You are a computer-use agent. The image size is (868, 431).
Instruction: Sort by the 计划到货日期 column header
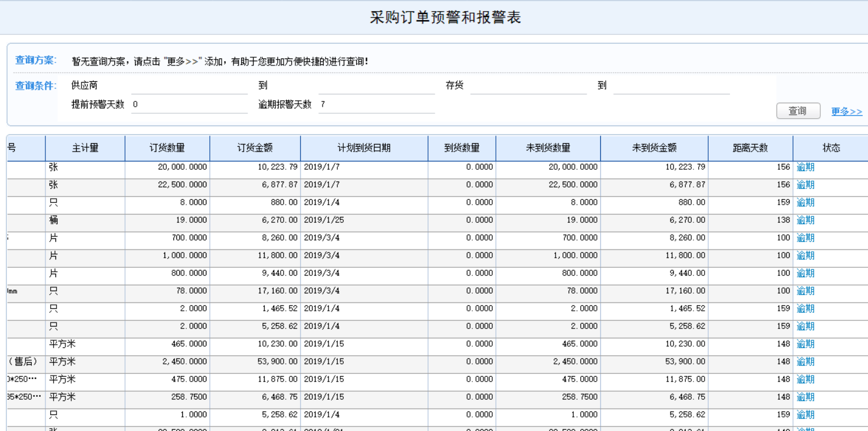(364, 148)
